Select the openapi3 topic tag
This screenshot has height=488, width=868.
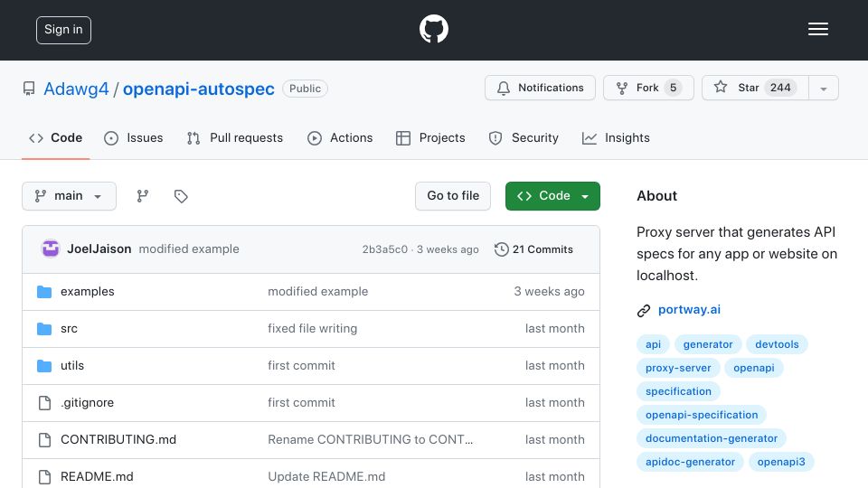(x=781, y=462)
